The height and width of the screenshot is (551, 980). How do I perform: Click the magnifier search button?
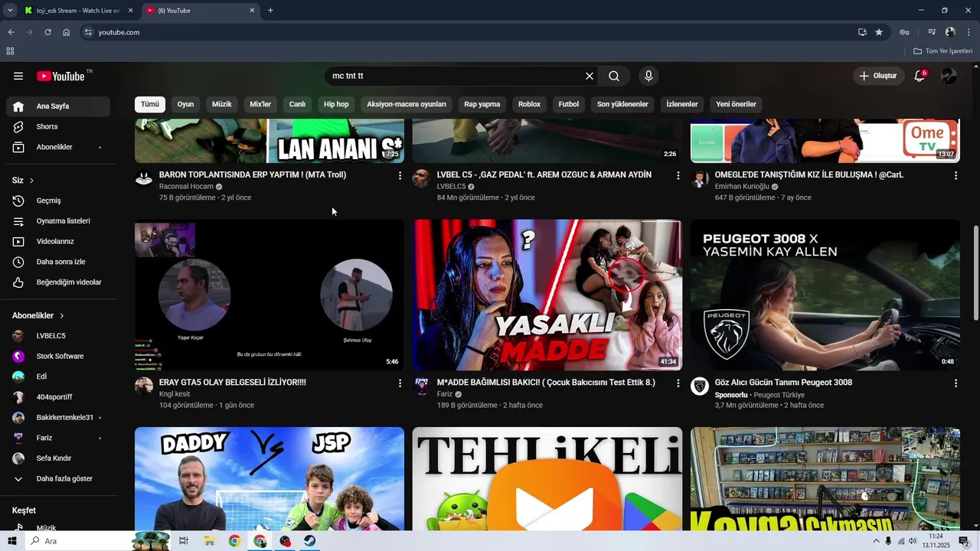coord(614,76)
